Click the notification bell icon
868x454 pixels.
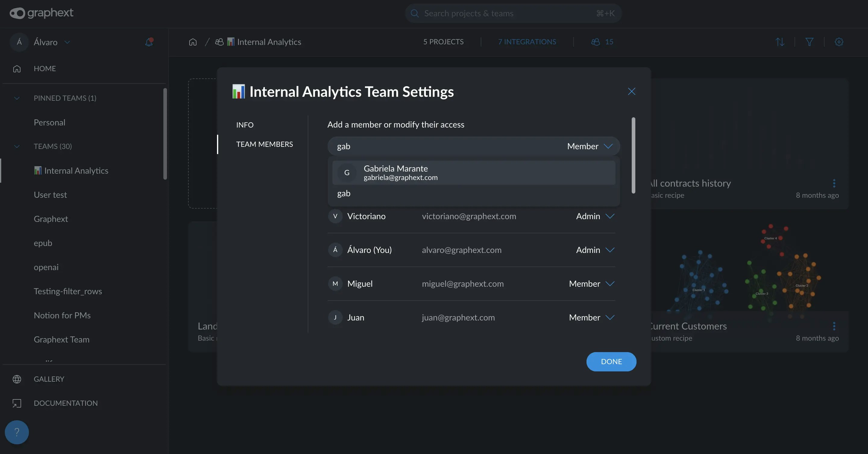point(149,42)
